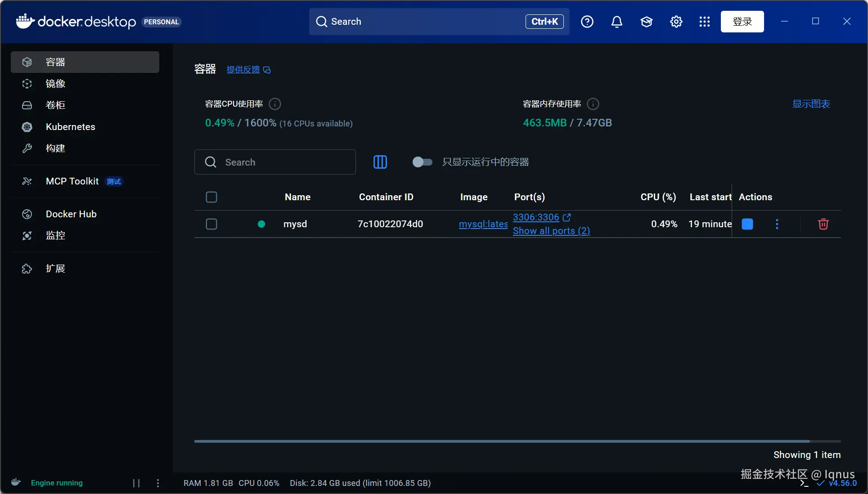This screenshot has height=494, width=868.
Task: Open the notifications bell
Action: [x=616, y=22]
